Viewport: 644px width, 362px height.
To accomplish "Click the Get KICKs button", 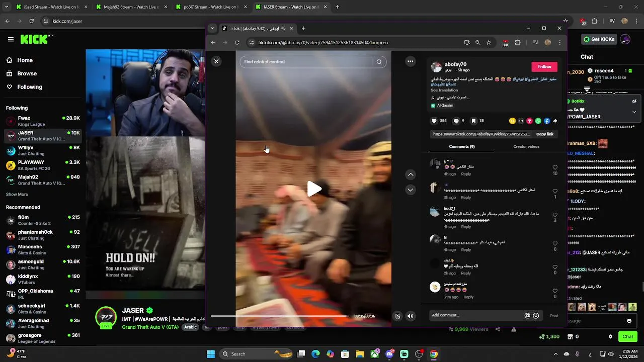I will 599,39.
